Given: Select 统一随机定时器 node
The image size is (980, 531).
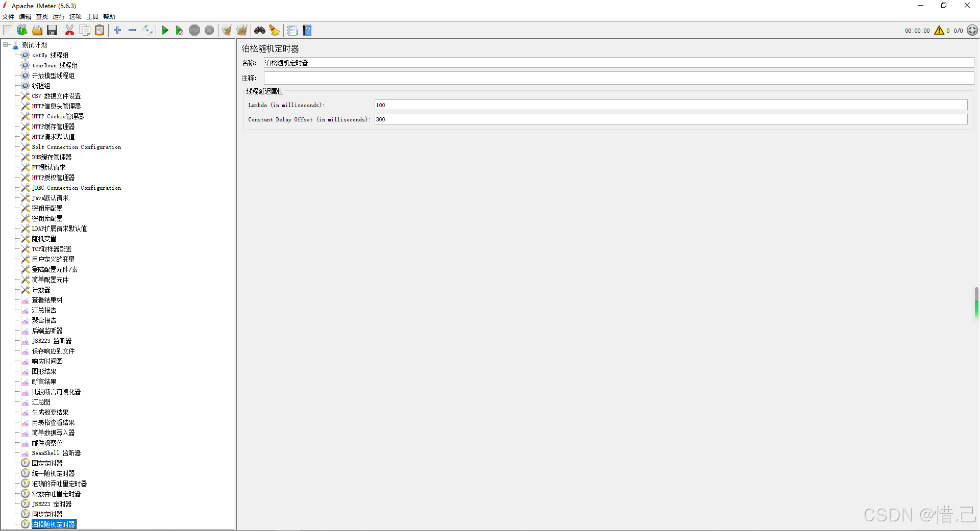Looking at the screenshot, I should (53, 473).
